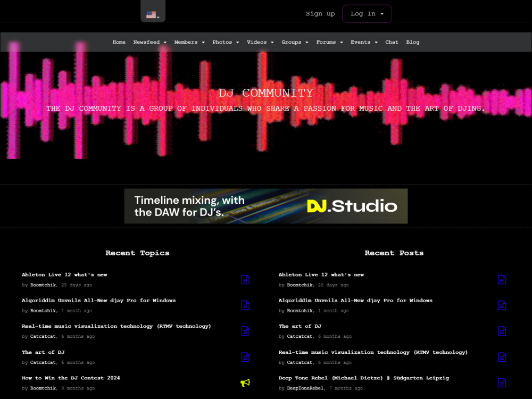
Task: Go to the Home menu item
Action: 119,42
